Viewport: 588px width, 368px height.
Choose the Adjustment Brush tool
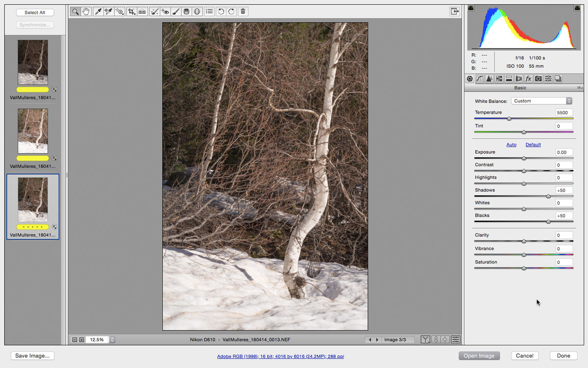point(176,11)
